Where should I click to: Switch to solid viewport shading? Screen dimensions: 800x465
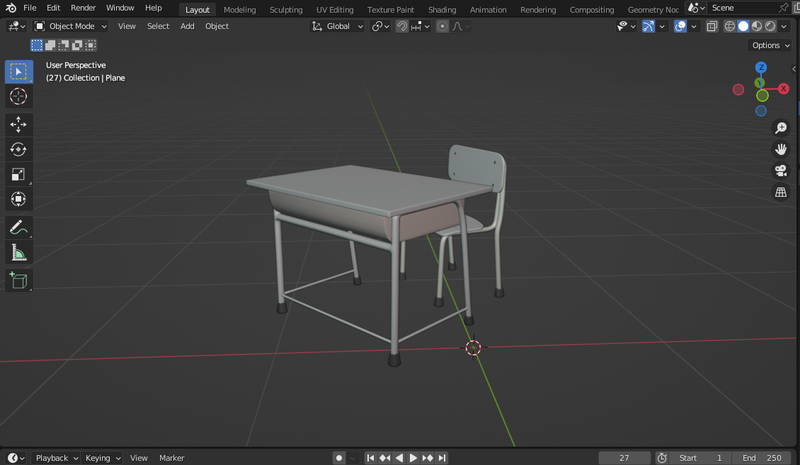click(x=743, y=26)
